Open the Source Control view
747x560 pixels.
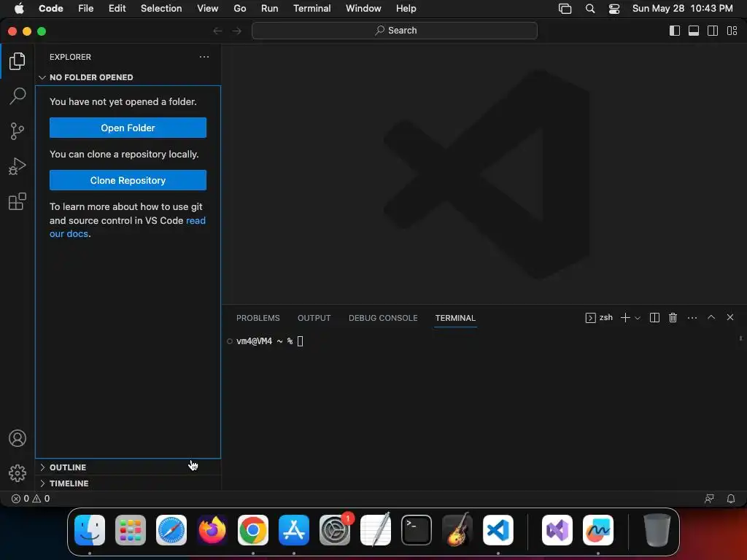coord(18,131)
